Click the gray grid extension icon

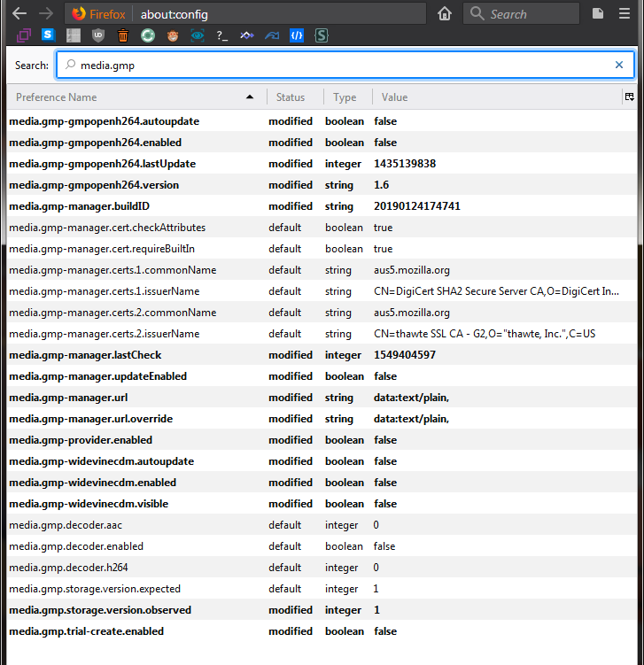pos(74,35)
